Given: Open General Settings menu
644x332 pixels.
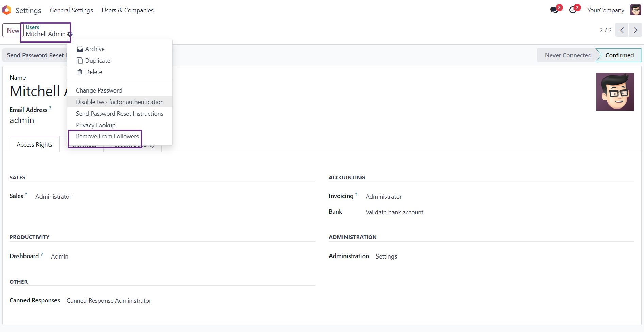Looking at the screenshot, I should 71,10.
